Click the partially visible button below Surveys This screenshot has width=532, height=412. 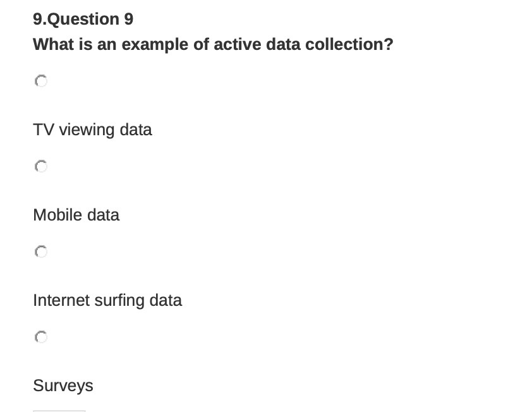click(x=59, y=411)
